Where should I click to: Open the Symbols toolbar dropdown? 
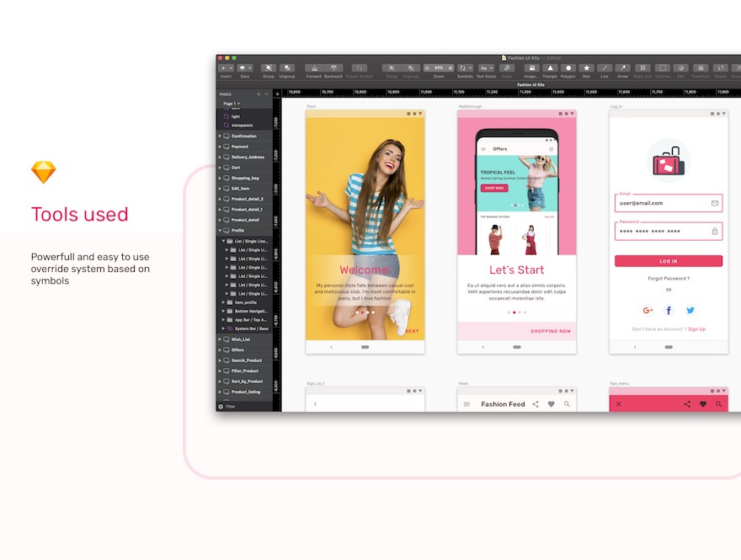tap(465, 68)
